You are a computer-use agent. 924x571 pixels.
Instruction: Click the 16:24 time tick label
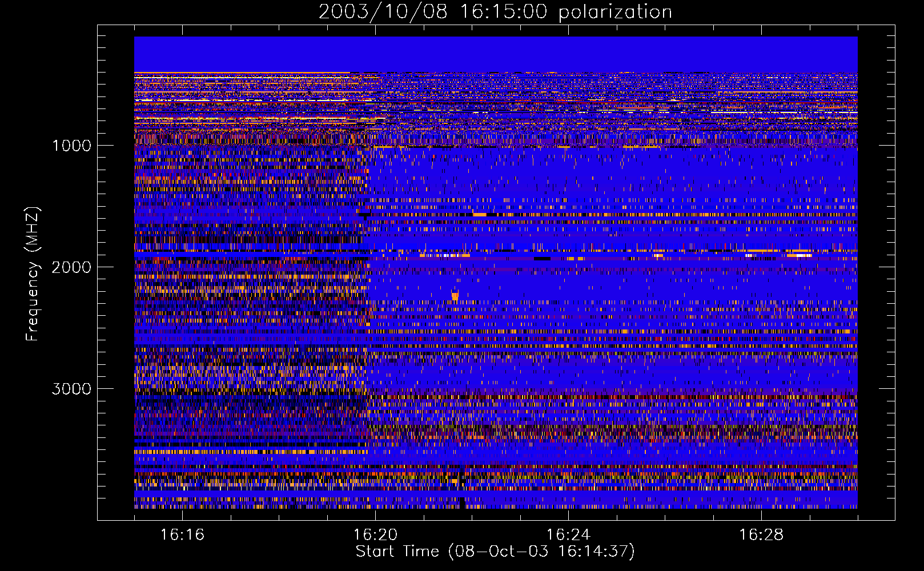click(x=568, y=534)
